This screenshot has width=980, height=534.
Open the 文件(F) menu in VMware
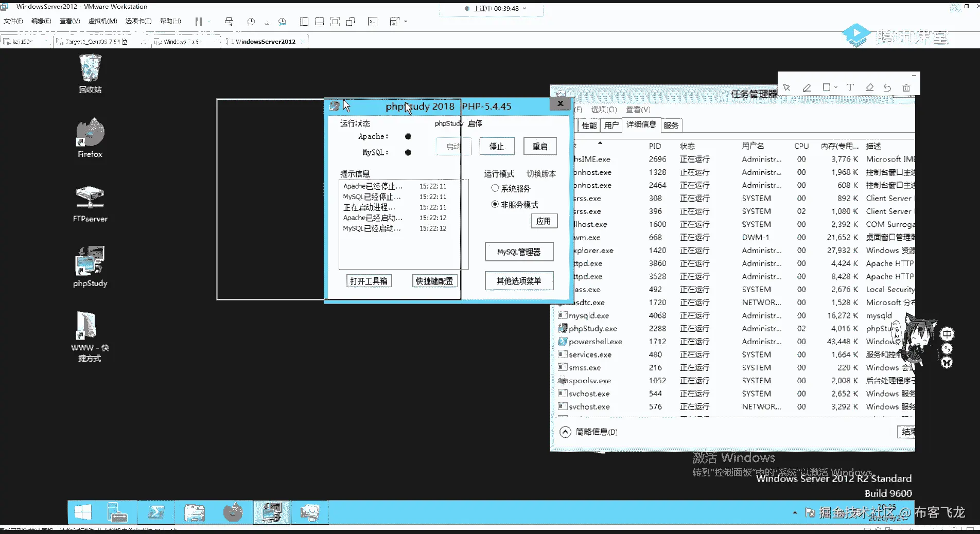click(x=13, y=21)
